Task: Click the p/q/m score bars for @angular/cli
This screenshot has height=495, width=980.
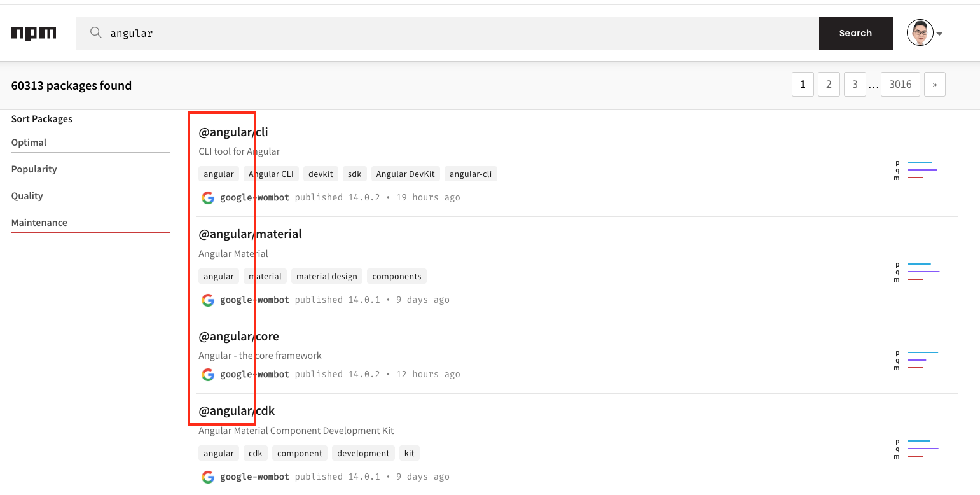Action: [916, 170]
